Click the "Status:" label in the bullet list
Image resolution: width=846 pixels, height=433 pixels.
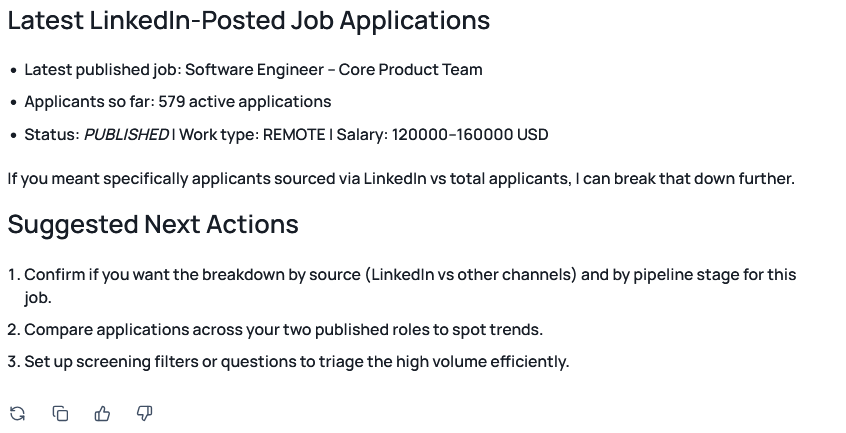tap(52, 135)
